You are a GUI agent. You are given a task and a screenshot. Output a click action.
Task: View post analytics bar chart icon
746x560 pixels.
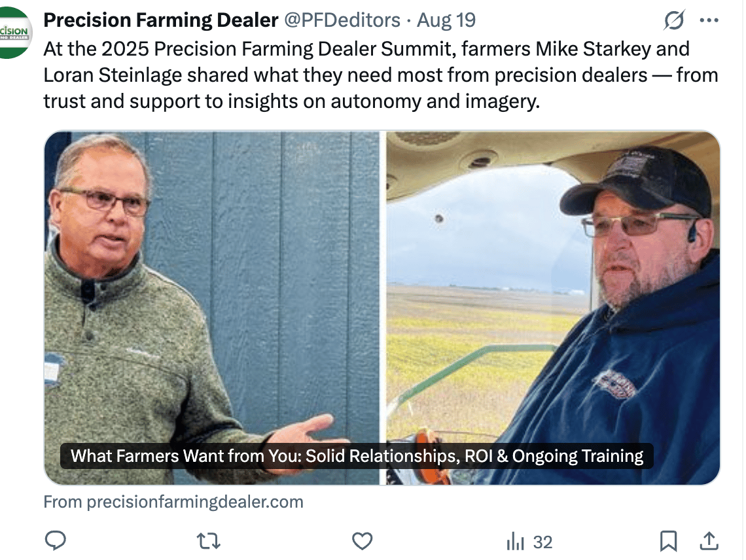point(515,542)
